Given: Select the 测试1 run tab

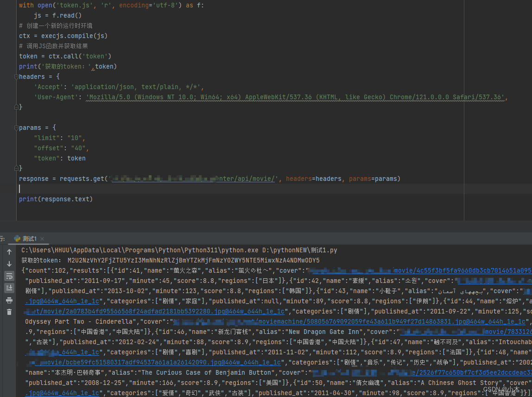Looking at the screenshot, I should (29, 239).
